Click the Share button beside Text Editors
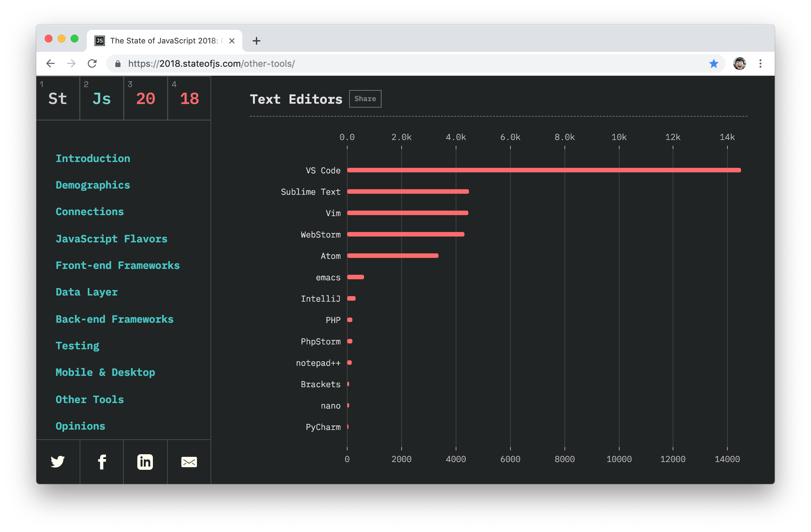 [365, 99]
